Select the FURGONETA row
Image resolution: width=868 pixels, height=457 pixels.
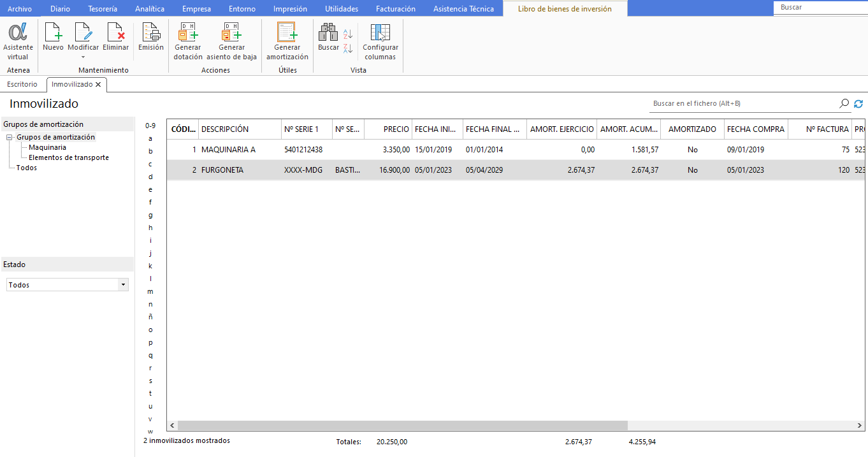(516, 170)
